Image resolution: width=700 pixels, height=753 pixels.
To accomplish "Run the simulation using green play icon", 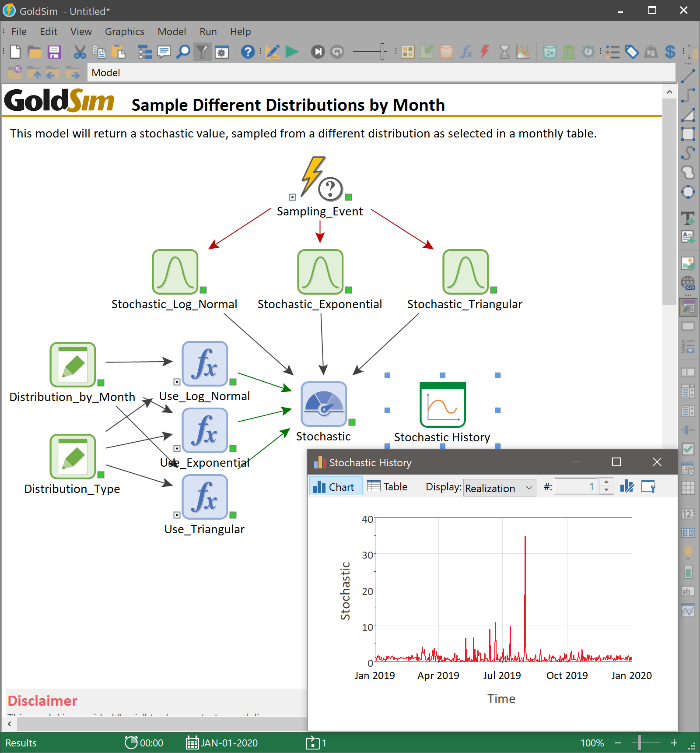I will click(x=291, y=52).
